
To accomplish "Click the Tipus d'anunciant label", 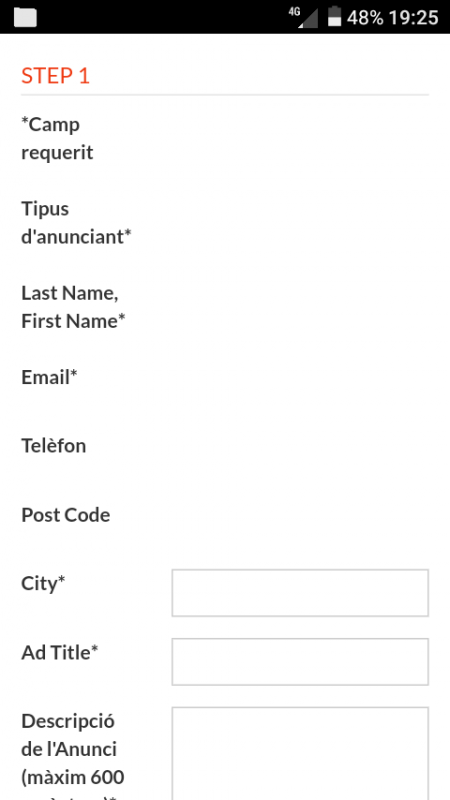I will click(x=77, y=222).
